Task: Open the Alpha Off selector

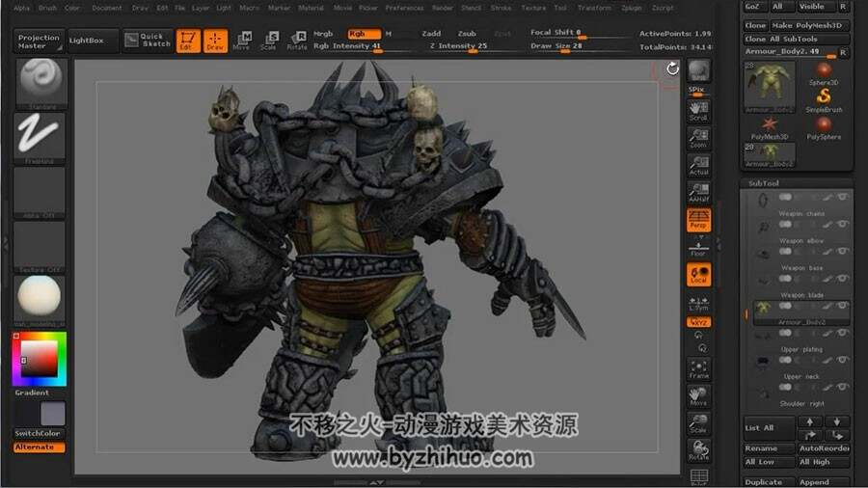Action: 39,193
